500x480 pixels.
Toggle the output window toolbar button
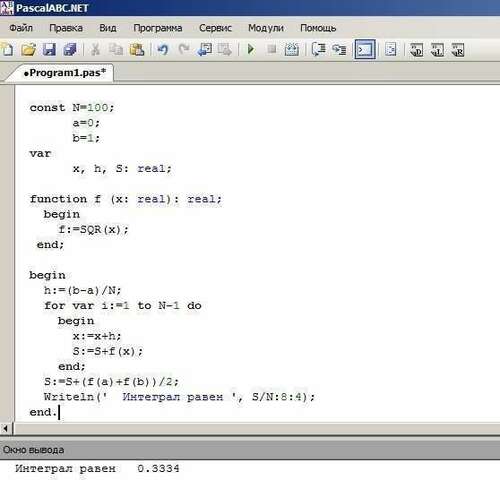365,50
